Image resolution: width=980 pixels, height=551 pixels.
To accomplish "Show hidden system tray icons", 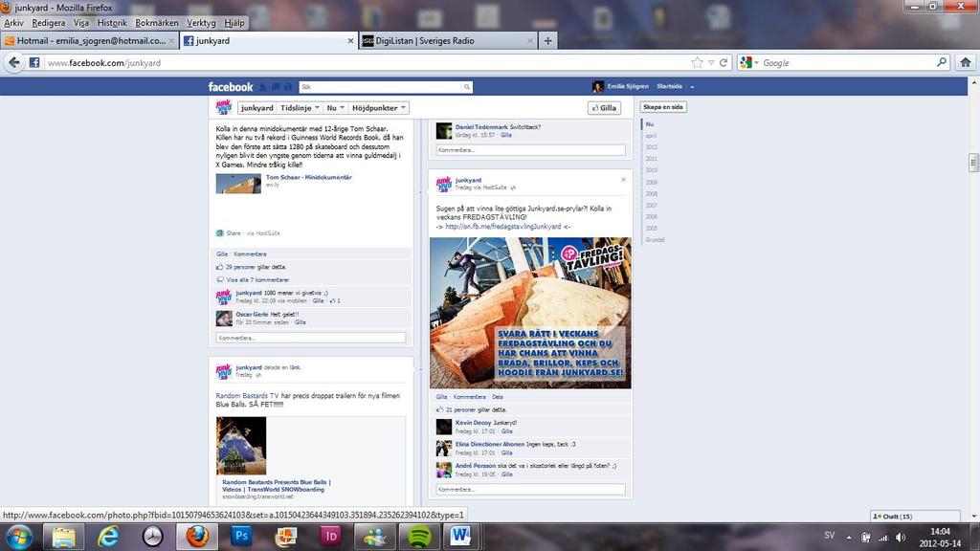I will point(849,538).
